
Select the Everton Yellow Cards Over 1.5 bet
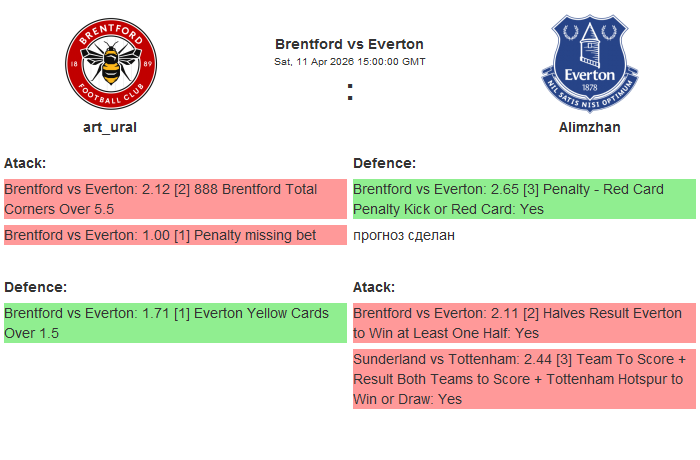click(x=166, y=323)
